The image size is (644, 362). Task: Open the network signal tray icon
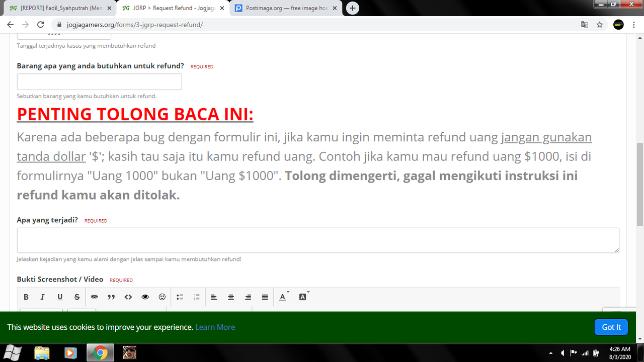click(x=585, y=352)
